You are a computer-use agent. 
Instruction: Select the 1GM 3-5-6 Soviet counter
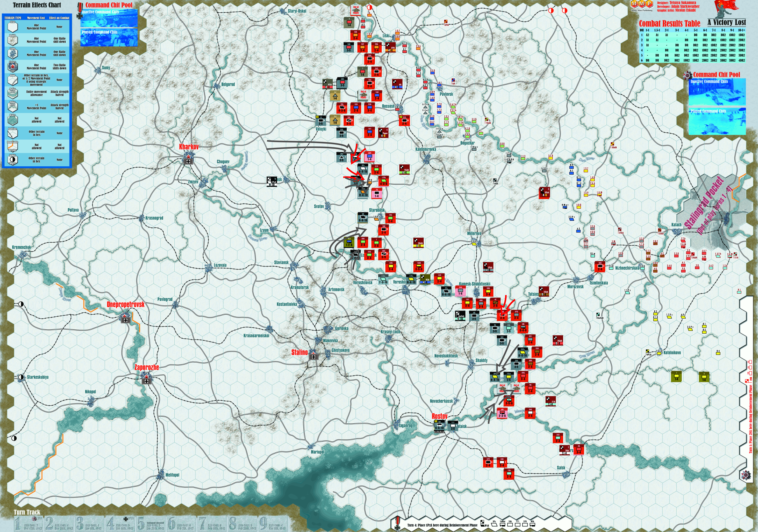[x=419, y=267]
